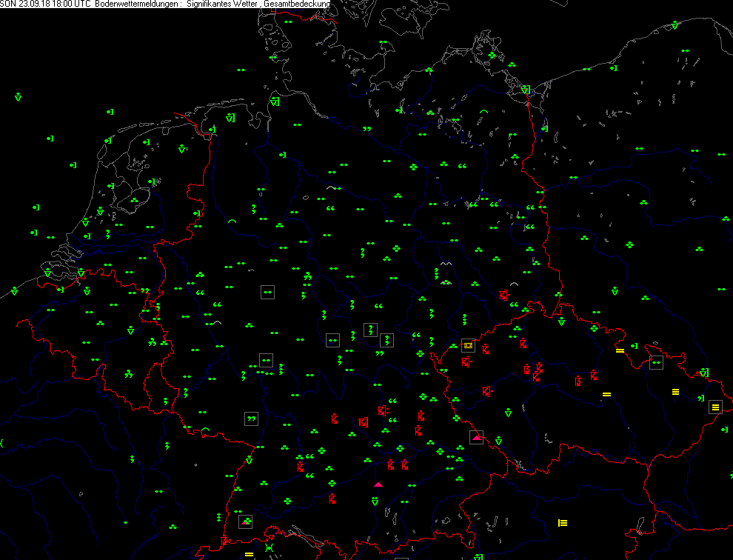Screen dimensions: 733x560
Task: Click the green triangle in the top-right corner
Action: tap(675, 25)
